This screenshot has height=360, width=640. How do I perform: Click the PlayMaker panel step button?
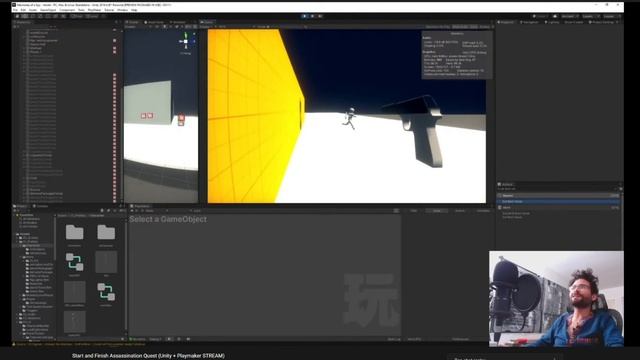[188, 339]
